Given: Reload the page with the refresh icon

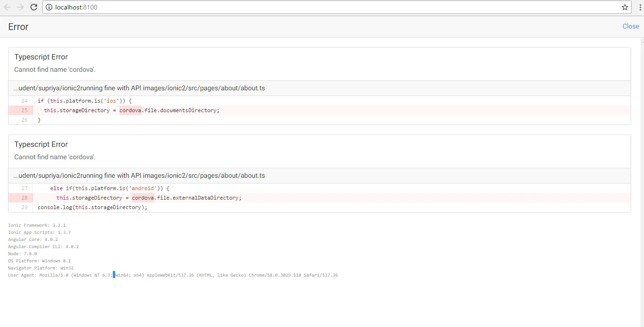Looking at the screenshot, I should 33,7.
